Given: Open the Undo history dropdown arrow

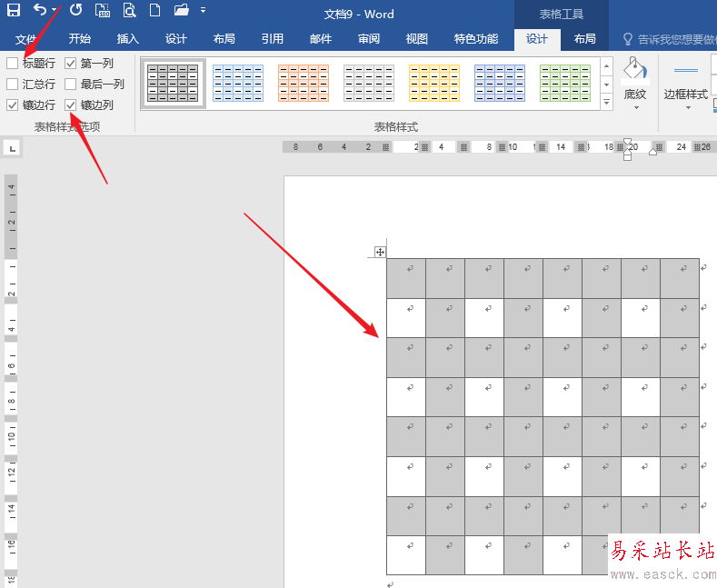Looking at the screenshot, I should point(55,10).
